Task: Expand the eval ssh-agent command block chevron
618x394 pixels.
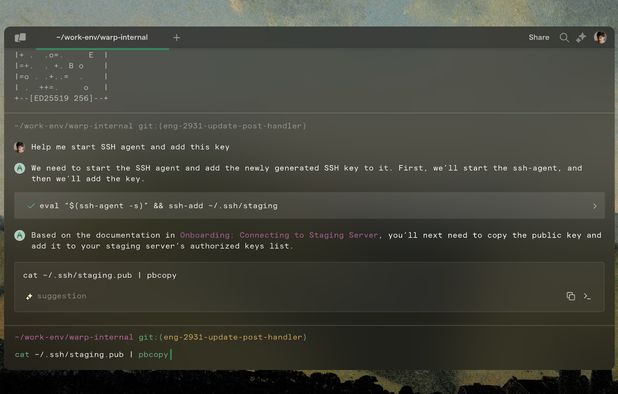Action: pos(595,206)
